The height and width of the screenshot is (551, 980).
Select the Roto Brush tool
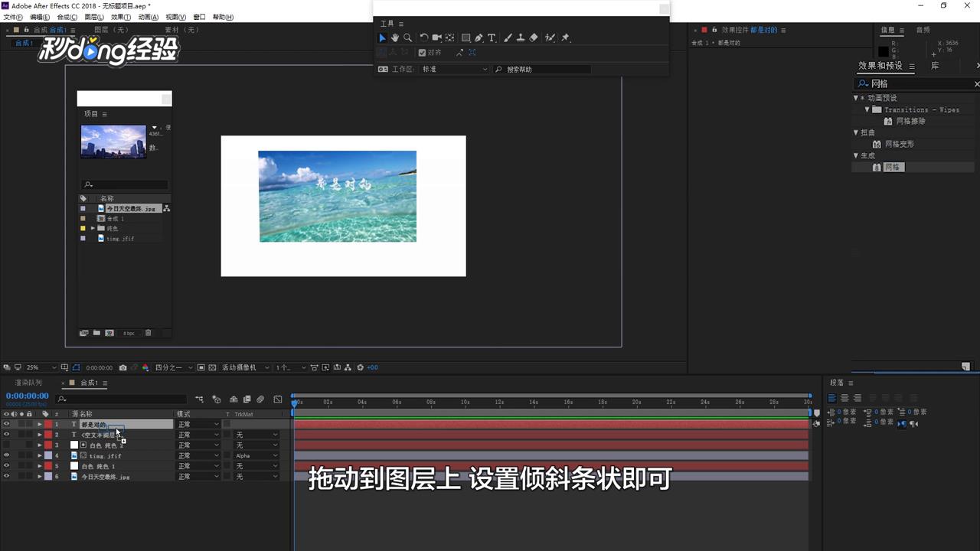coord(550,37)
